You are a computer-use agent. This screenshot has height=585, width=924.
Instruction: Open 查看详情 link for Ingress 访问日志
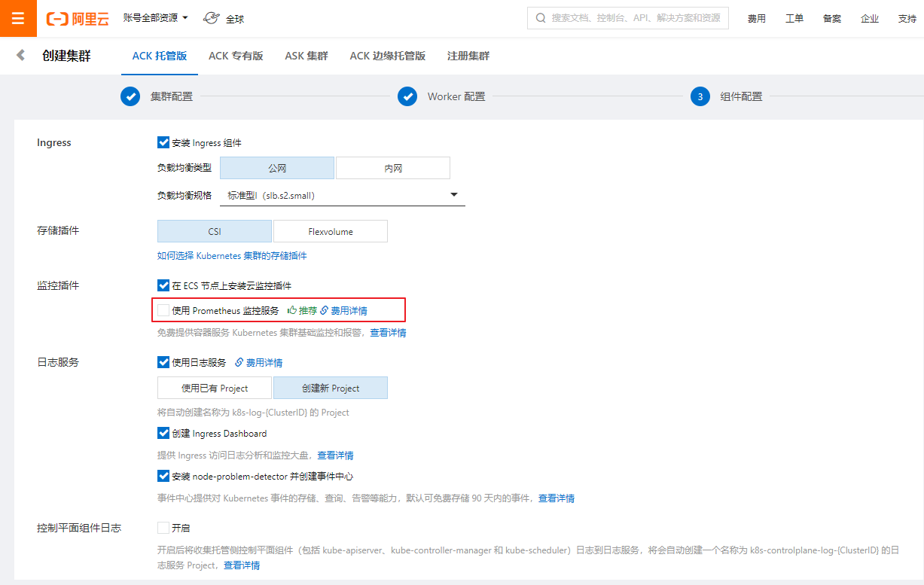(x=335, y=456)
